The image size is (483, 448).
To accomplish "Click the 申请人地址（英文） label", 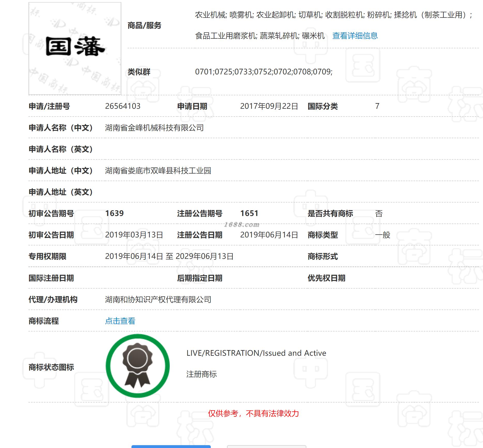I will (x=61, y=192).
